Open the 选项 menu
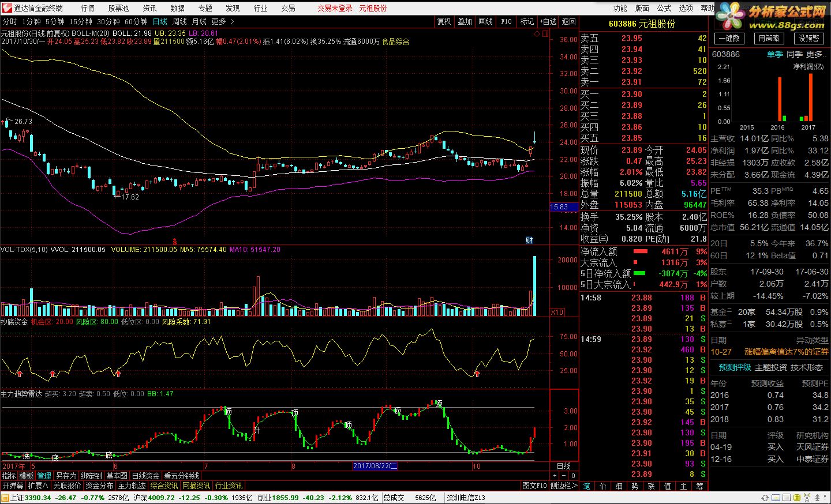831x504 pixels. (x=686, y=8)
